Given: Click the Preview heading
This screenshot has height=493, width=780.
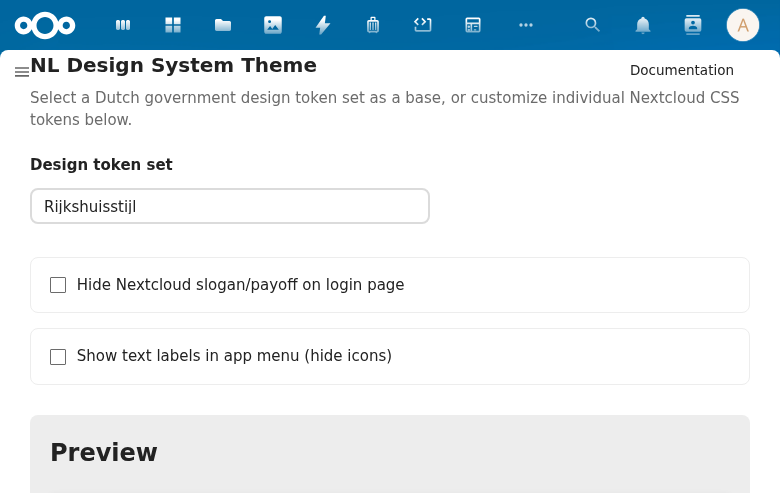Looking at the screenshot, I should (x=104, y=452).
